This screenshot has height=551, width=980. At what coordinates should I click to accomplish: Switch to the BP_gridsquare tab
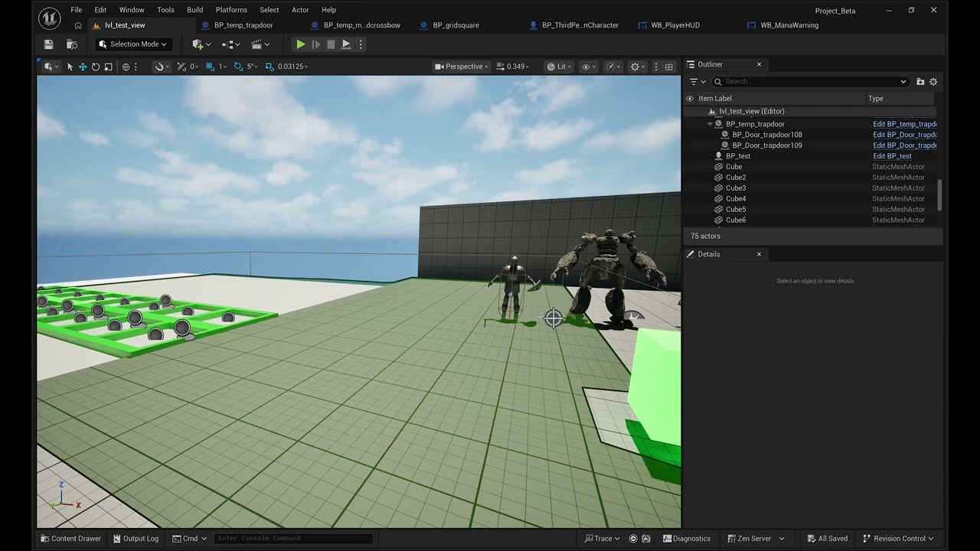(x=456, y=25)
